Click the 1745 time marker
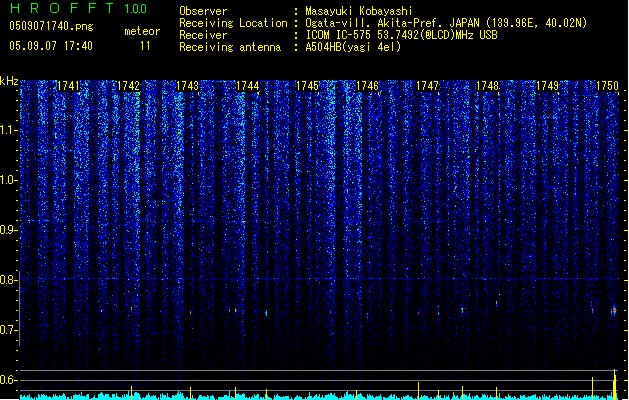Viewport: 629px width, 400px height. coord(307,86)
